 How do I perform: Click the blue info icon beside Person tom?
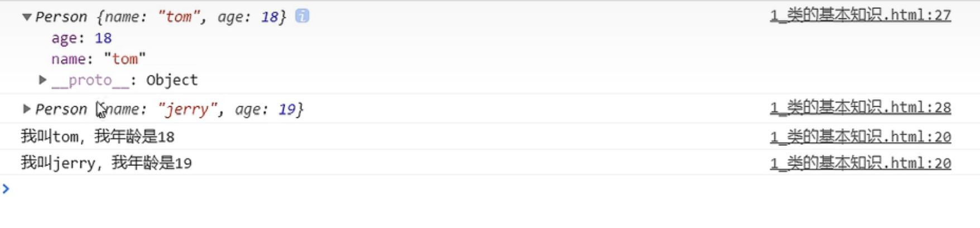coord(302,16)
